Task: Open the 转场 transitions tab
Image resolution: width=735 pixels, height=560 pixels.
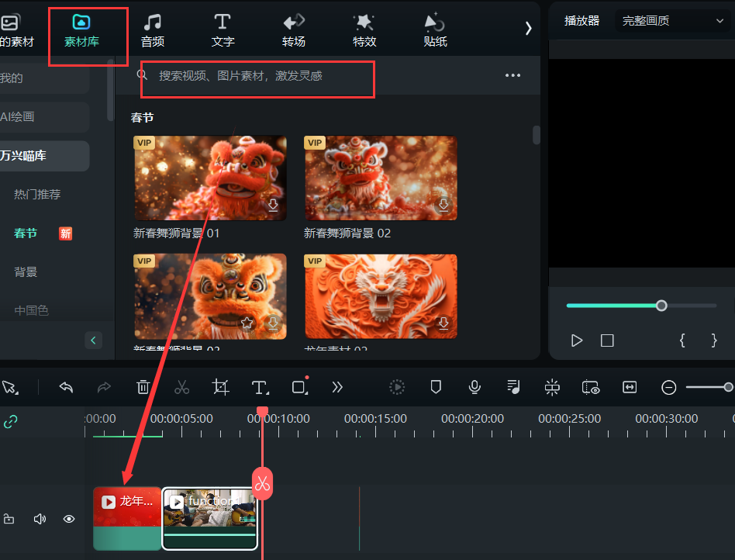Action: (x=293, y=29)
